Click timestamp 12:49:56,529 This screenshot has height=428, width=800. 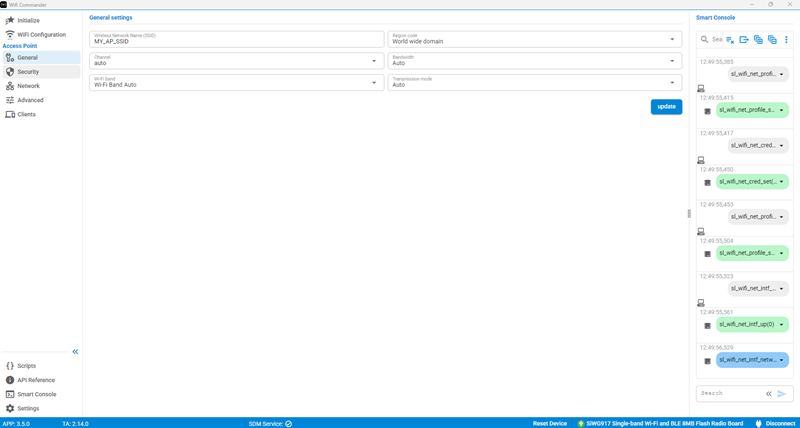click(717, 347)
